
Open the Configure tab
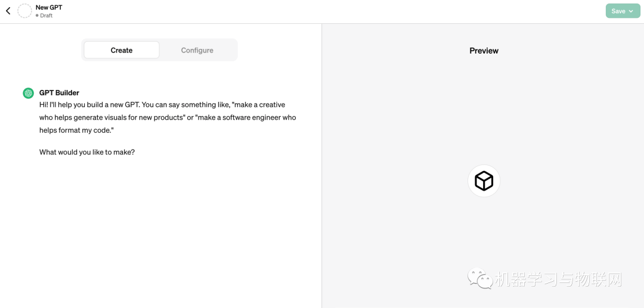point(197,50)
